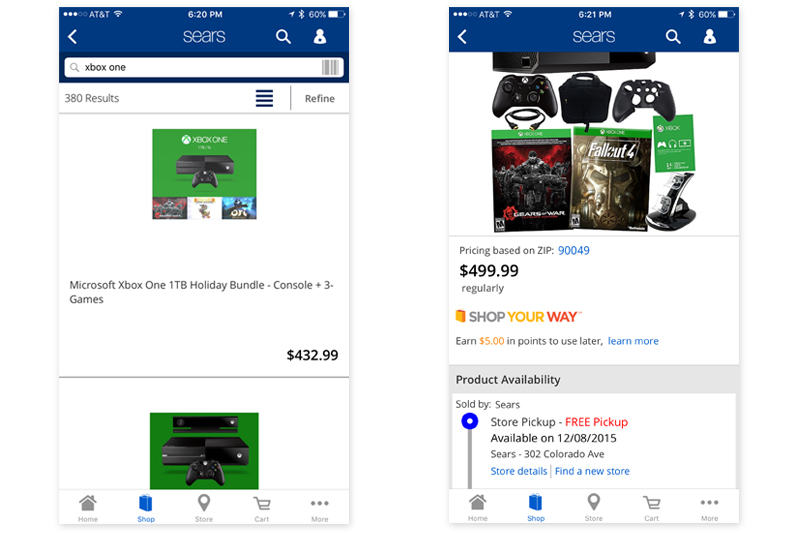Open the Refine filter options
800x533 pixels.
tap(320, 98)
